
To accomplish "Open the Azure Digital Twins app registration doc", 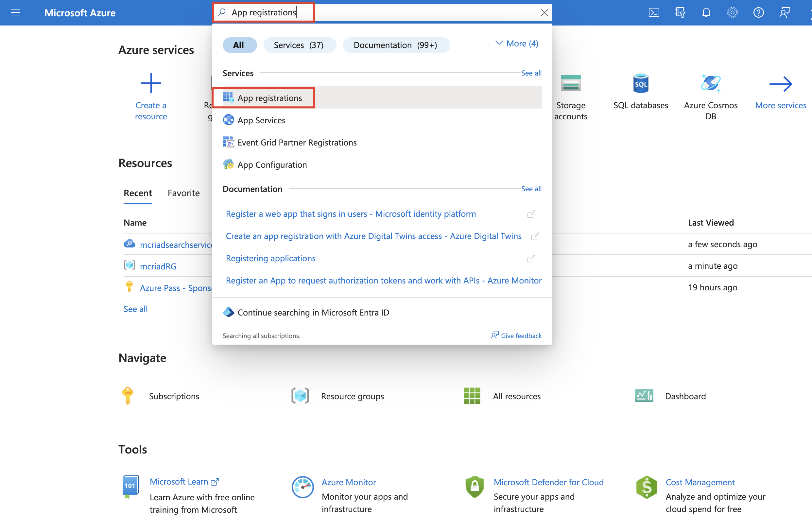I will pos(373,236).
